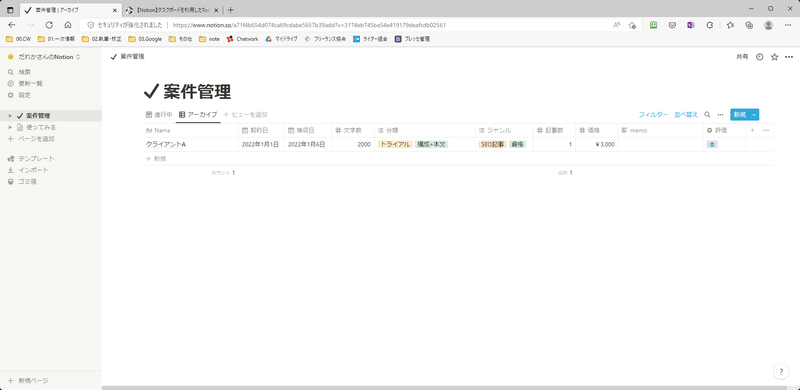Open the browser profile avatar
Image resolution: width=800 pixels, height=390 pixels.
coord(768,25)
